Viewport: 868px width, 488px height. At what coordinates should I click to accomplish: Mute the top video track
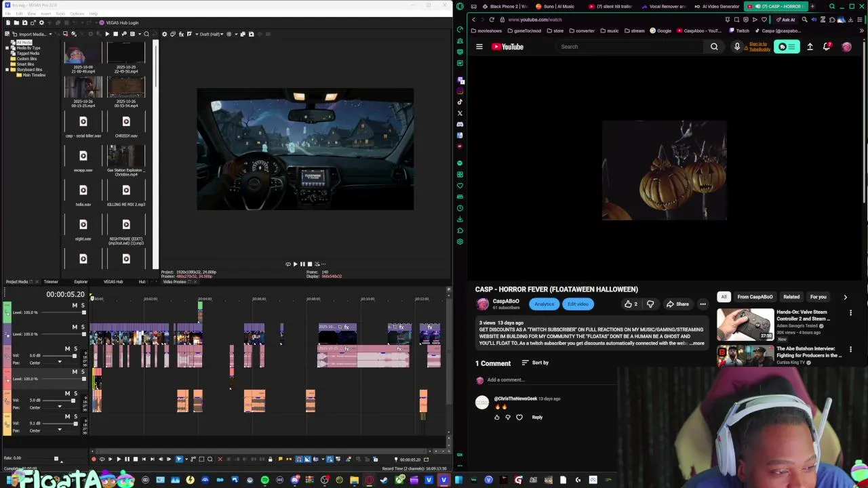[75, 306]
